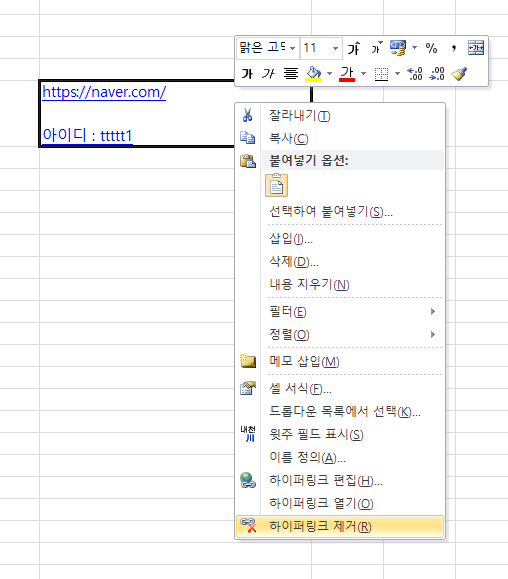
Task: Toggle bold in mini toolbar
Action: pyautogui.click(x=247, y=74)
